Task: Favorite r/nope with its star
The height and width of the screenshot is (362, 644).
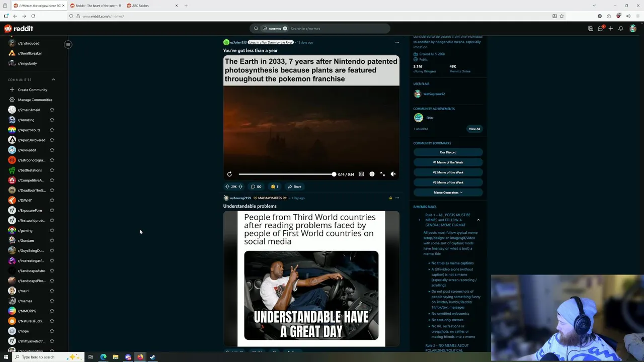Action: coord(52,331)
